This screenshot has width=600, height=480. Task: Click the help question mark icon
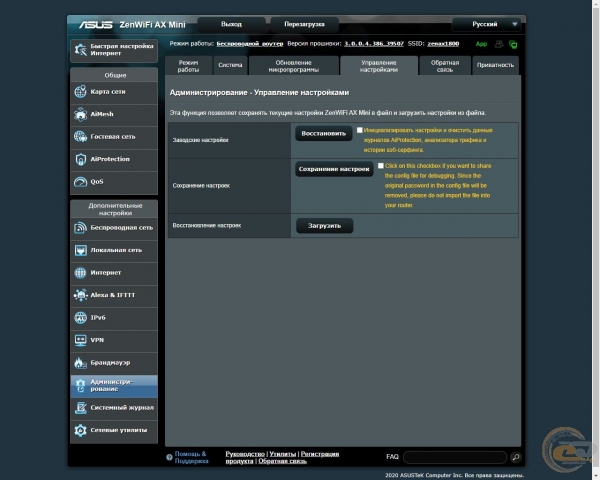169,457
